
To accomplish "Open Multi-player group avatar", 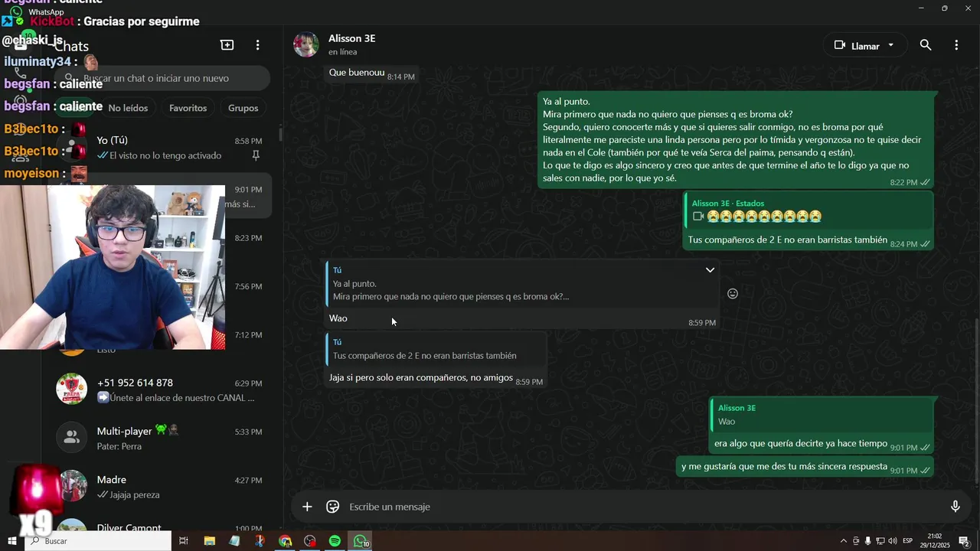I will click(x=72, y=438).
